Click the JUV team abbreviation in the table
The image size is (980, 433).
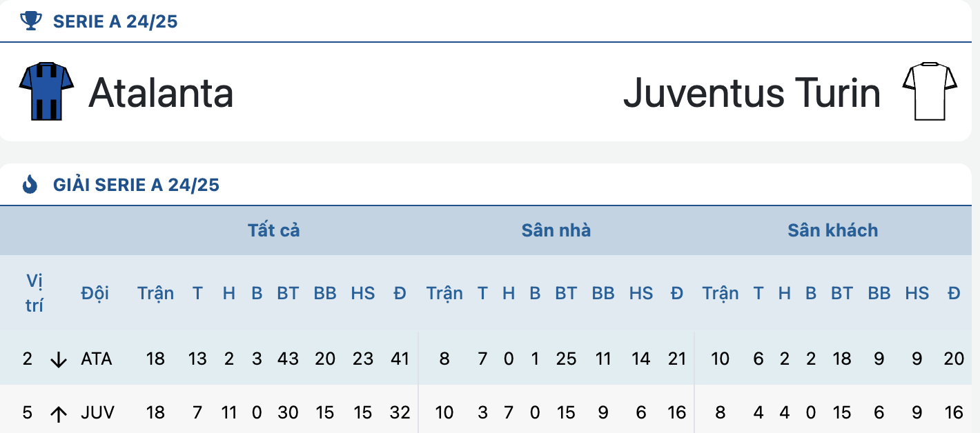(97, 412)
